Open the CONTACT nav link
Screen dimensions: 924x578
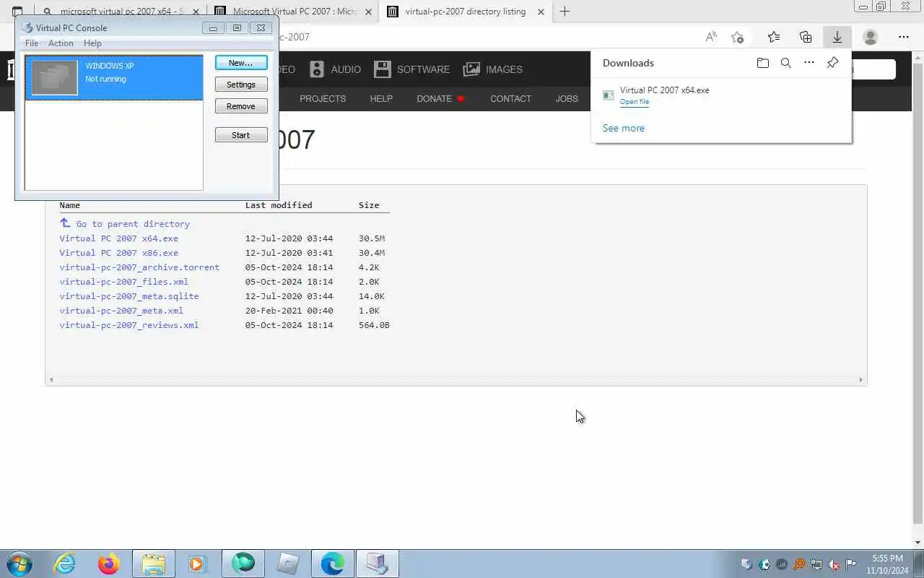coord(510,98)
